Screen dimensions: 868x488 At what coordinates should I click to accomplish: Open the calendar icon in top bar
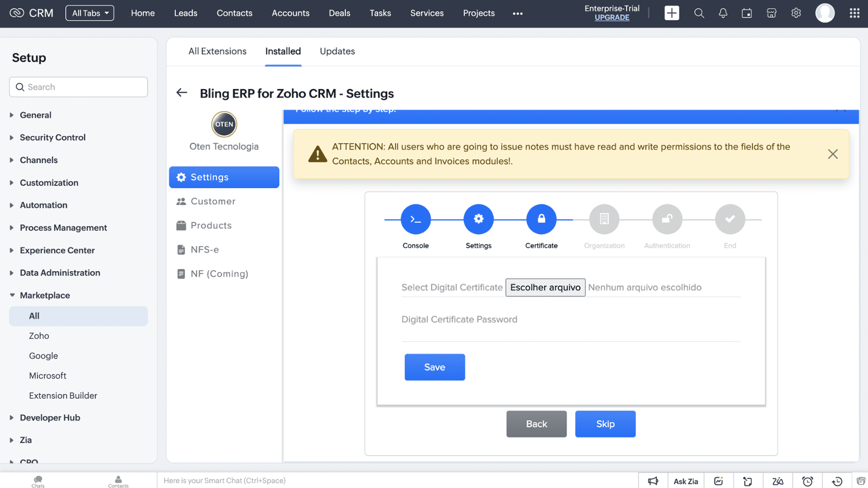[x=747, y=13]
